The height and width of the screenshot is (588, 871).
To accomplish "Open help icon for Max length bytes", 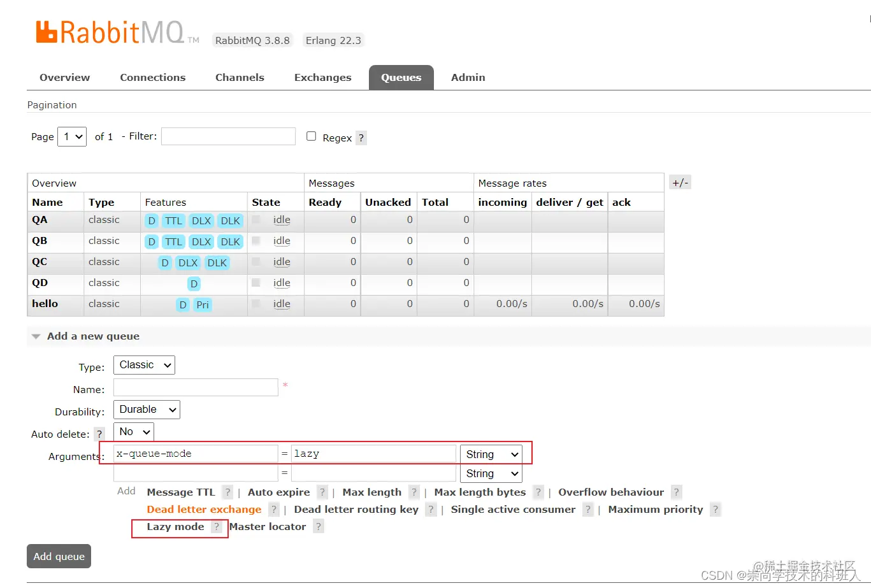I will pyautogui.click(x=538, y=492).
